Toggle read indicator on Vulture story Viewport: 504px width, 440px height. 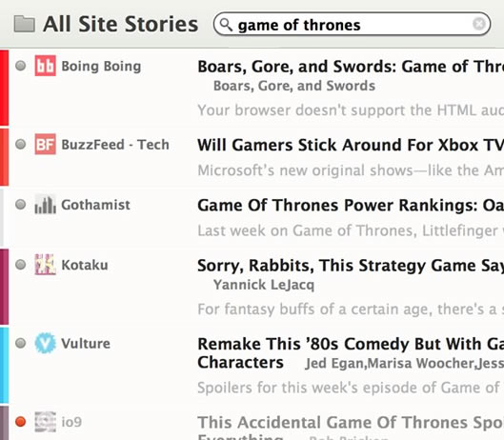click(x=21, y=343)
